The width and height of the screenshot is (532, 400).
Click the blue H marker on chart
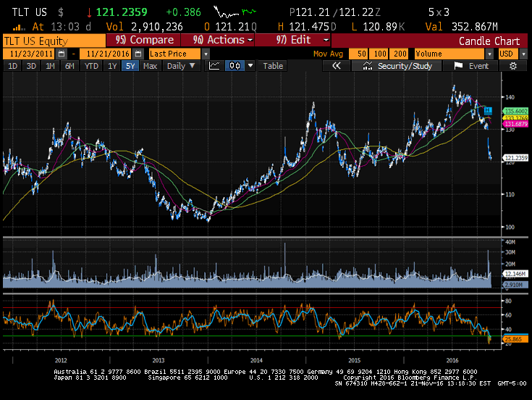pyautogui.click(x=488, y=110)
